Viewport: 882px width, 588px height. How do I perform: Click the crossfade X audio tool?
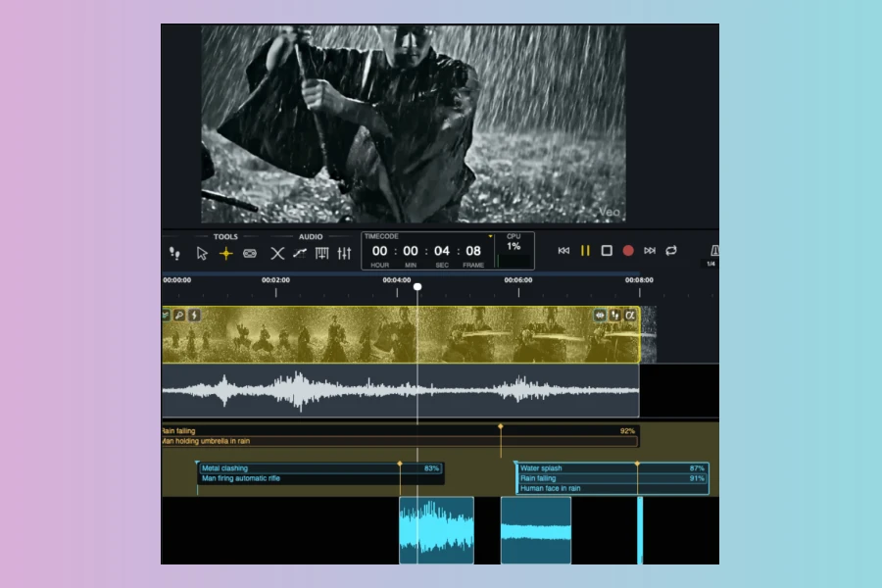click(x=277, y=253)
